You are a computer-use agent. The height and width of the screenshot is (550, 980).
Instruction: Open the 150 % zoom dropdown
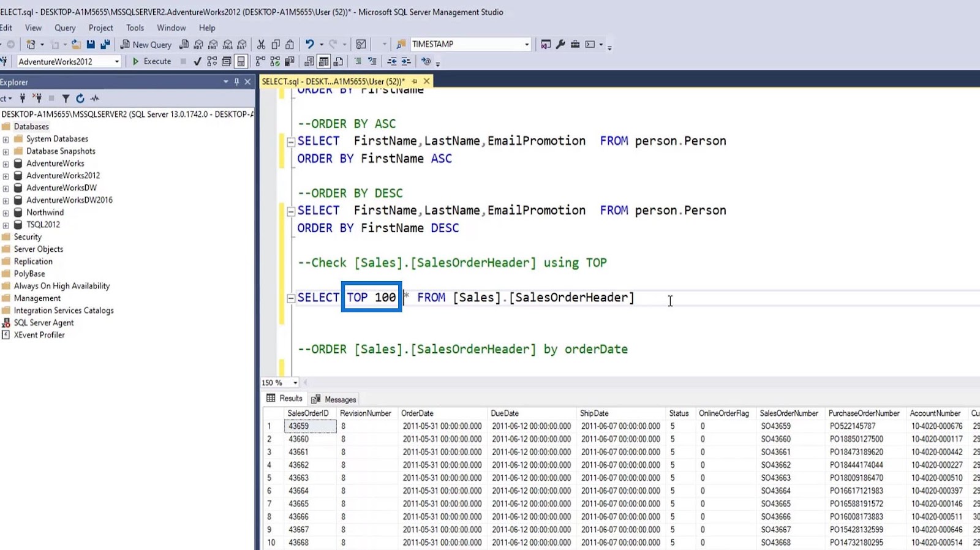(295, 383)
